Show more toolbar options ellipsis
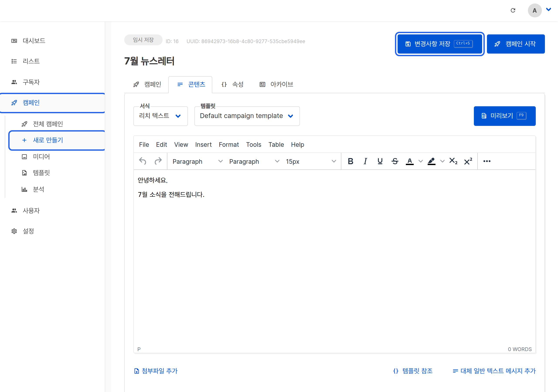 (487, 161)
